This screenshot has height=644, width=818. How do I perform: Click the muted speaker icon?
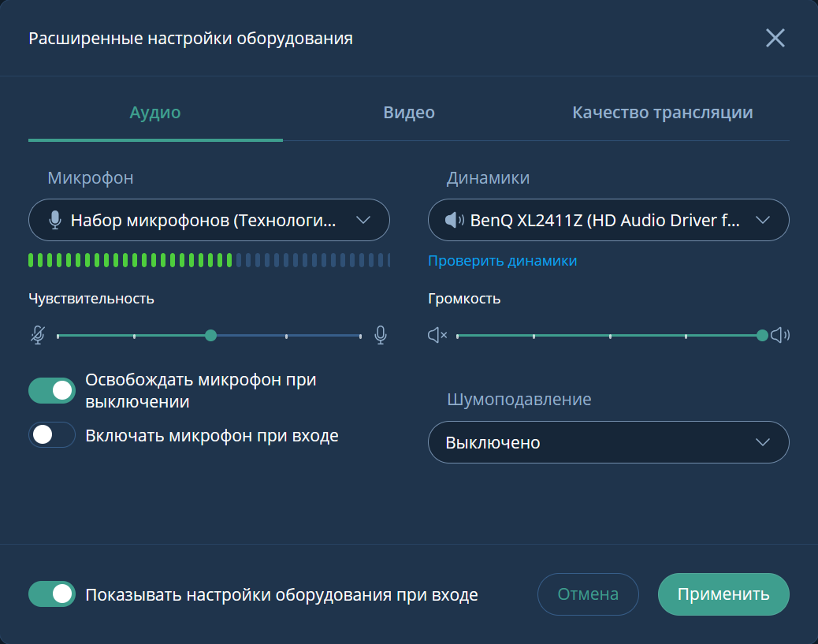pos(437,335)
